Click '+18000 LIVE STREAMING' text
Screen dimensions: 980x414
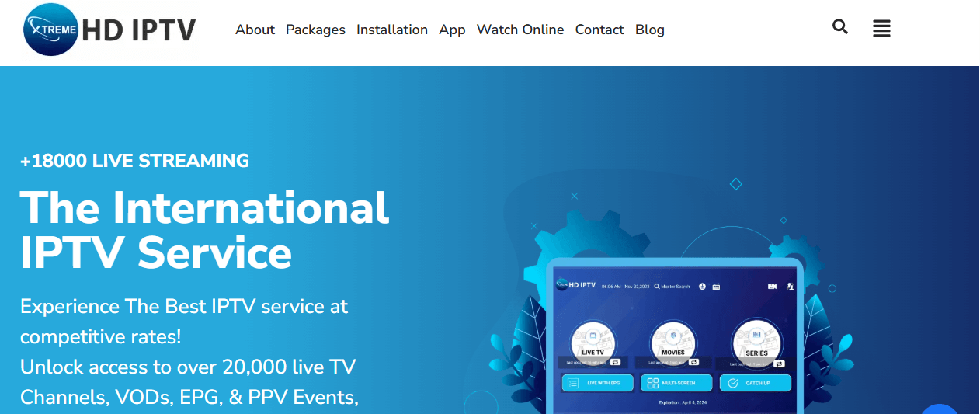click(135, 161)
